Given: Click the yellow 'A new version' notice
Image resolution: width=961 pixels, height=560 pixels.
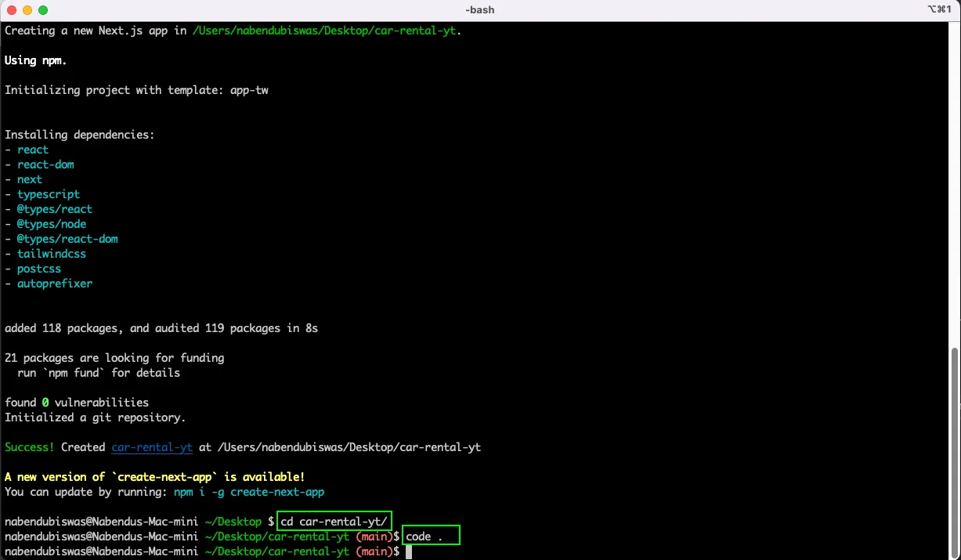Looking at the screenshot, I should click(155, 477).
